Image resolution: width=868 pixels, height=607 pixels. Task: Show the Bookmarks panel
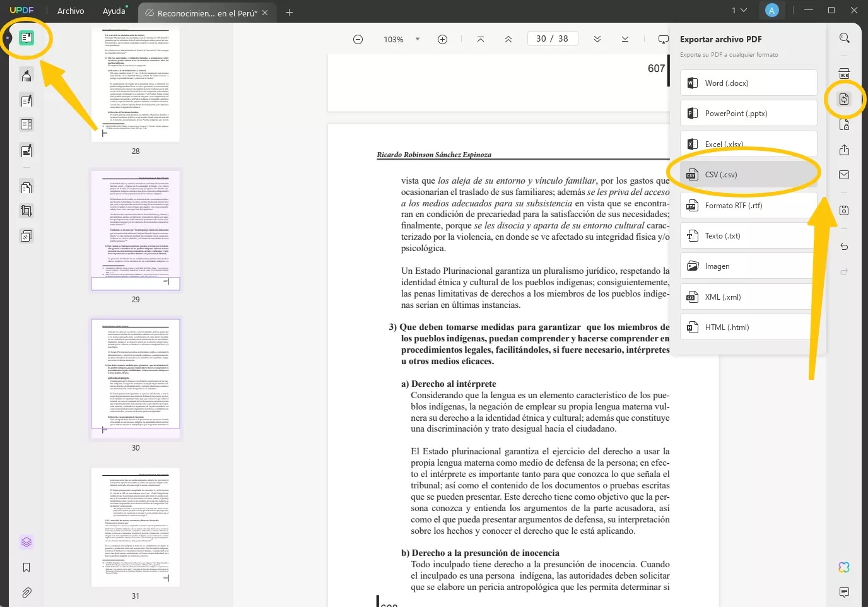(26, 568)
